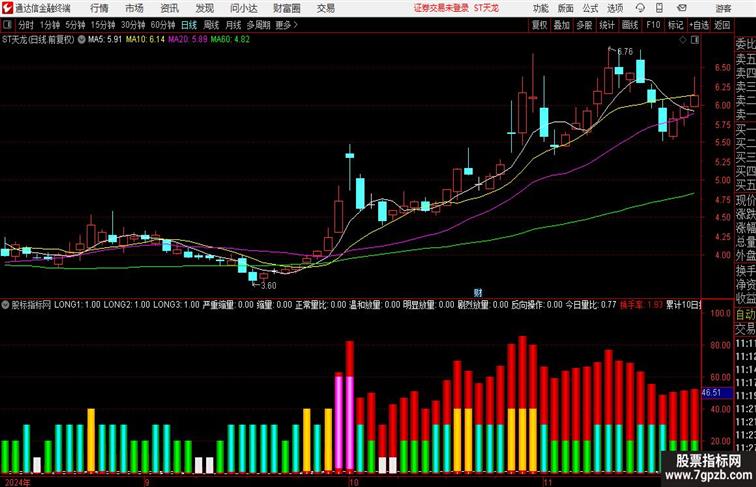
Task: Open the mobile phone icon in title bar
Action: (x=660, y=8)
